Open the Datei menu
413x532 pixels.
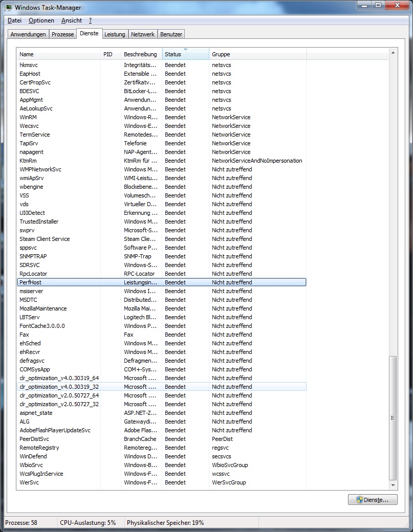coord(15,20)
